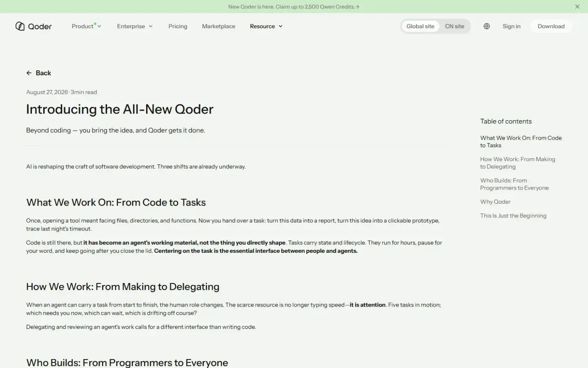Screen dimensions: 588x368
Task: Dismiss the top announcement banner
Action: (x=577, y=7)
